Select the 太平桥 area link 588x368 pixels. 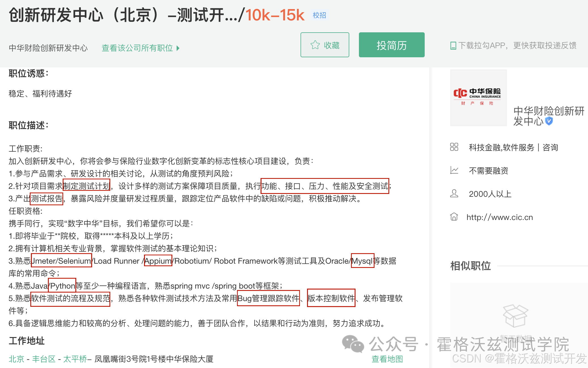click(75, 359)
